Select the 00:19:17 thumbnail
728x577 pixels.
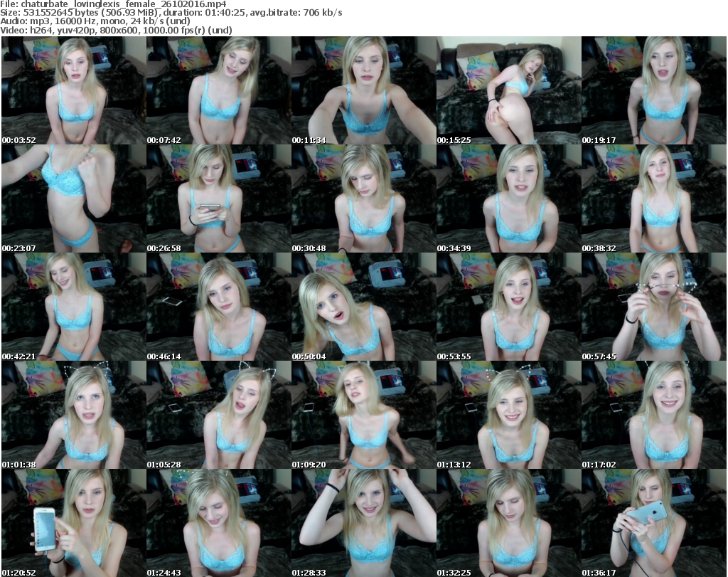[x=654, y=90]
